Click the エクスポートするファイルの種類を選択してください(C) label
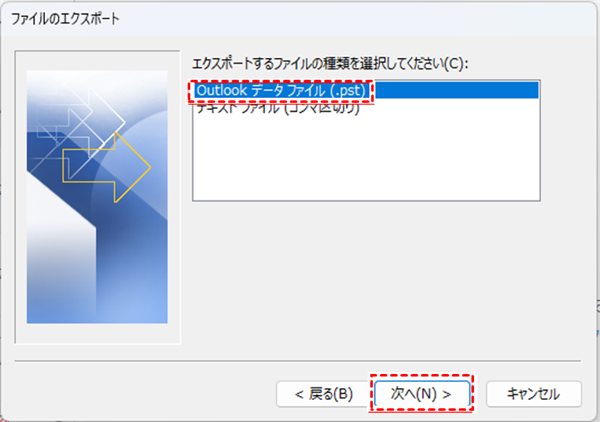 coord(330,64)
